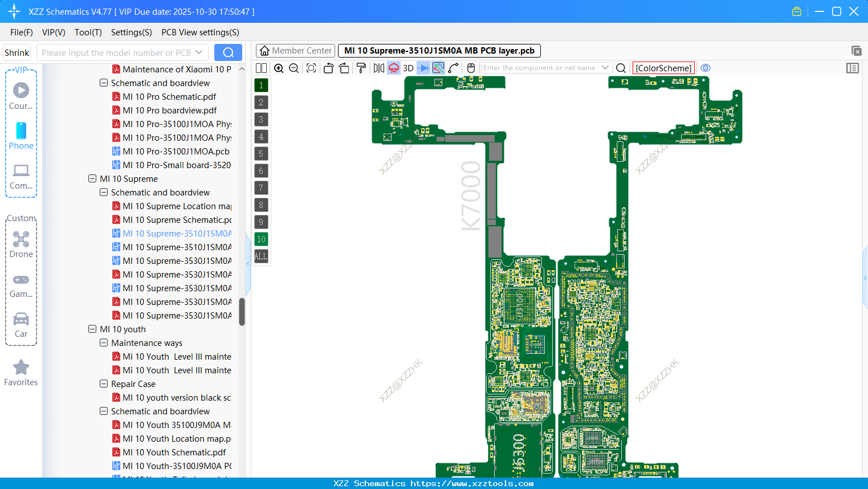Open the mouse settings icon
The height and width of the screenshot is (489, 868).
click(x=471, y=68)
